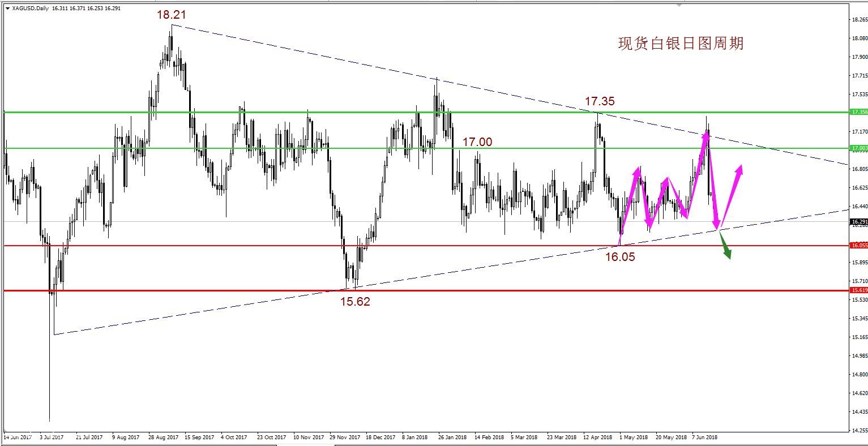This screenshot has height=446, width=868.
Task: Click the chart shift triangle marker at top
Action: [x=679, y=5]
